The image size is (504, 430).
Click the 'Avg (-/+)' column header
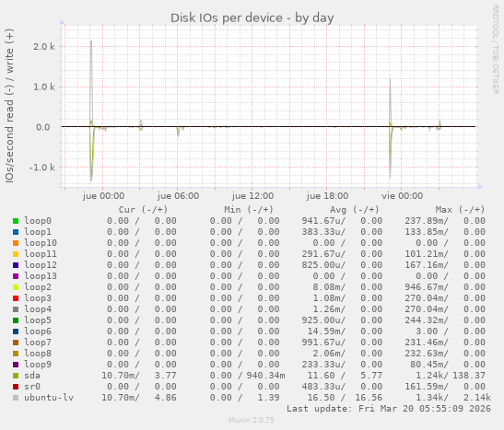tap(355, 210)
